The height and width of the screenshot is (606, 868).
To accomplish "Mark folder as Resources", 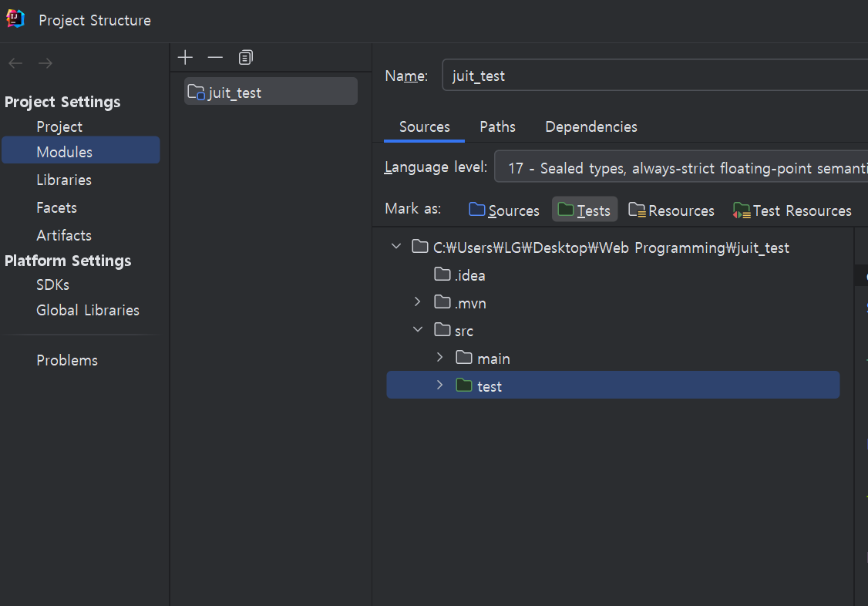I will tap(671, 210).
